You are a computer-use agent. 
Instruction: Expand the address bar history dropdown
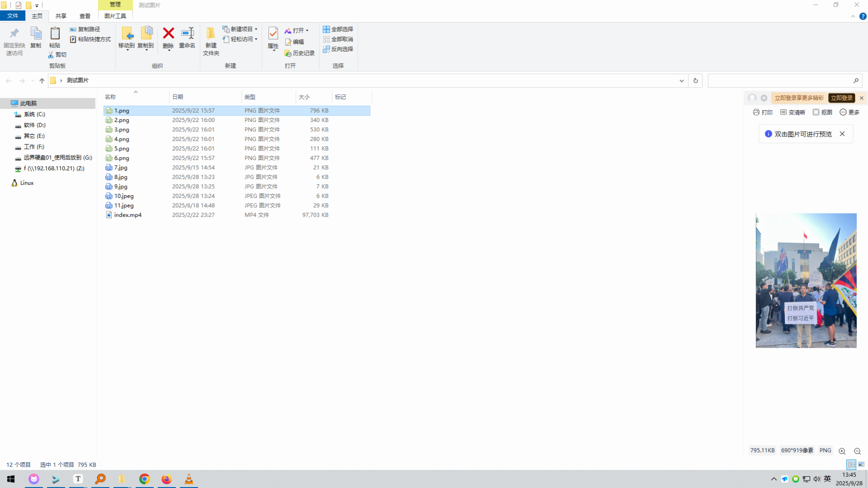[x=681, y=81]
